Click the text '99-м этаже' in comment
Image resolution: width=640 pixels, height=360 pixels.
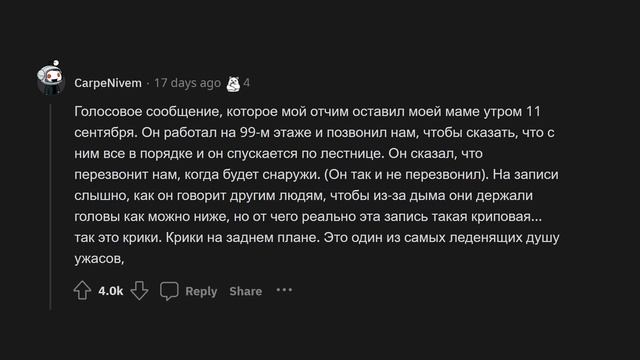(275, 133)
